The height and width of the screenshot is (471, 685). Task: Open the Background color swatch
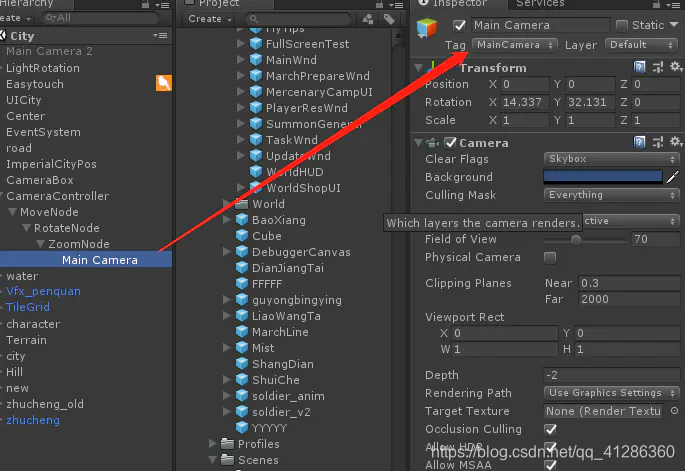(x=603, y=177)
